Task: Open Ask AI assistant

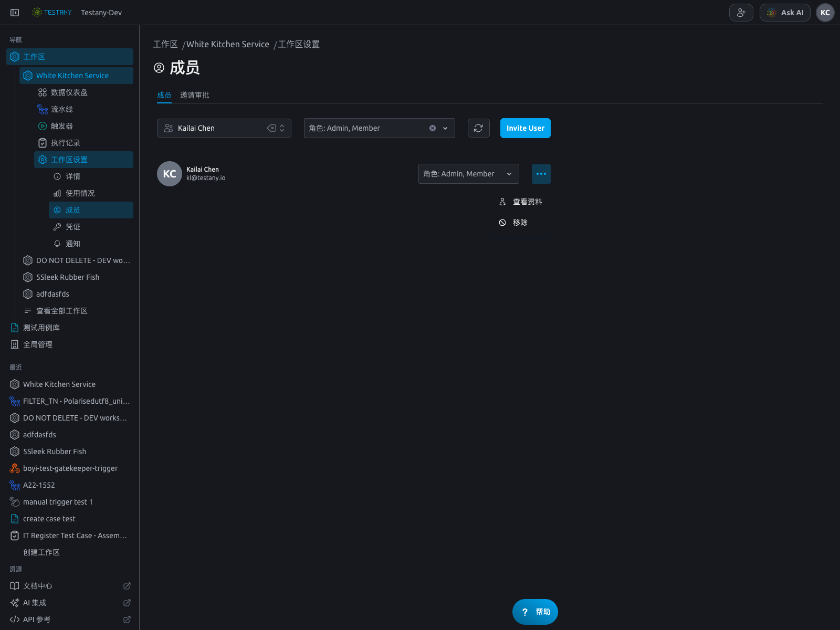Action: tap(785, 13)
